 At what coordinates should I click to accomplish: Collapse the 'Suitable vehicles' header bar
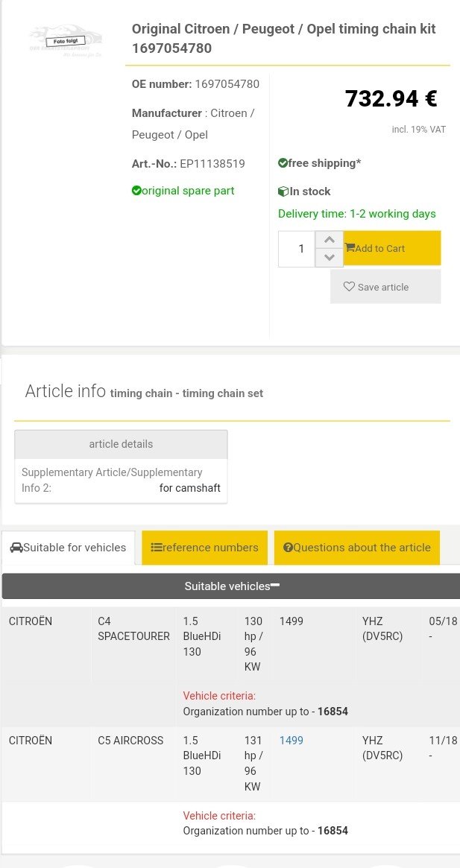coord(231,586)
